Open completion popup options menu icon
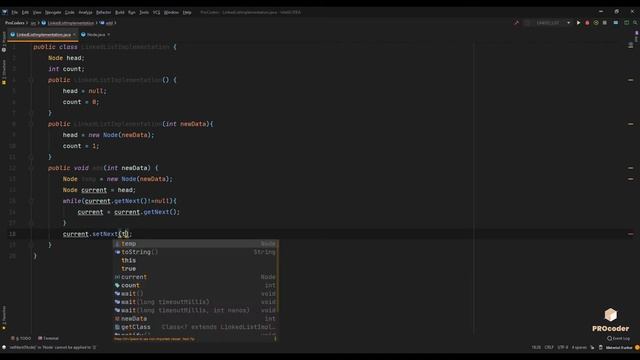The image size is (640, 360). tap(275, 339)
